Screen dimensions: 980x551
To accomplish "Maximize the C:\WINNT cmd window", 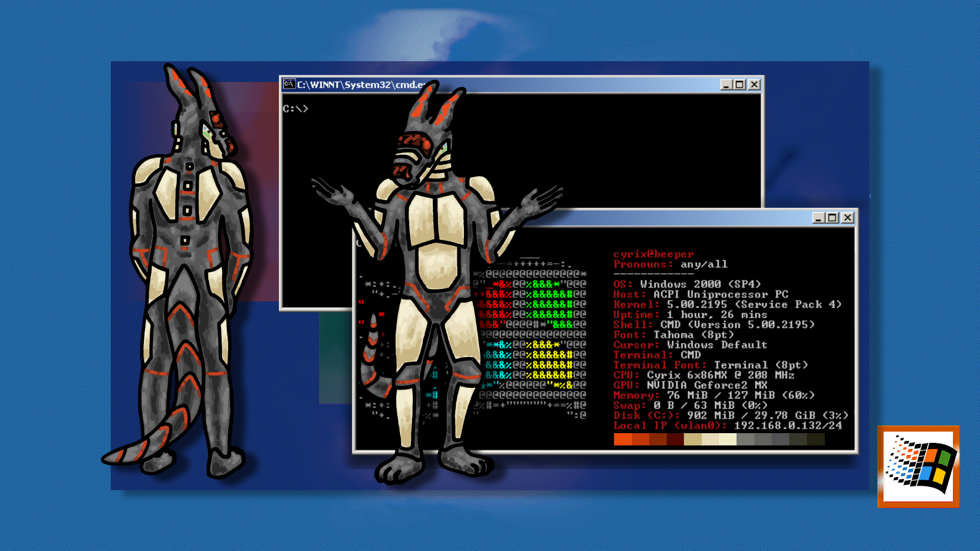I will [x=740, y=85].
